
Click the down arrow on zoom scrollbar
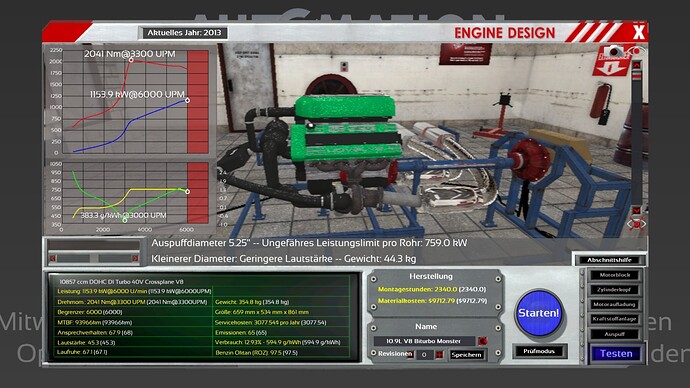(636, 210)
